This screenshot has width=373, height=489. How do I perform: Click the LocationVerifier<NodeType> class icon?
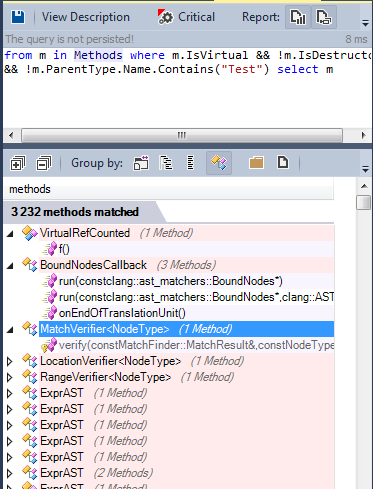click(x=30, y=361)
